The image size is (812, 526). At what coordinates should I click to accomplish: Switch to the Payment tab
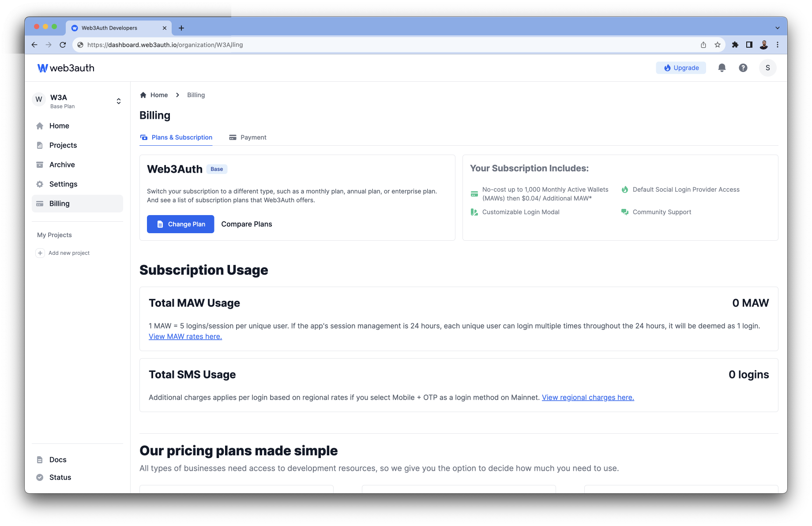coord(248,137)
